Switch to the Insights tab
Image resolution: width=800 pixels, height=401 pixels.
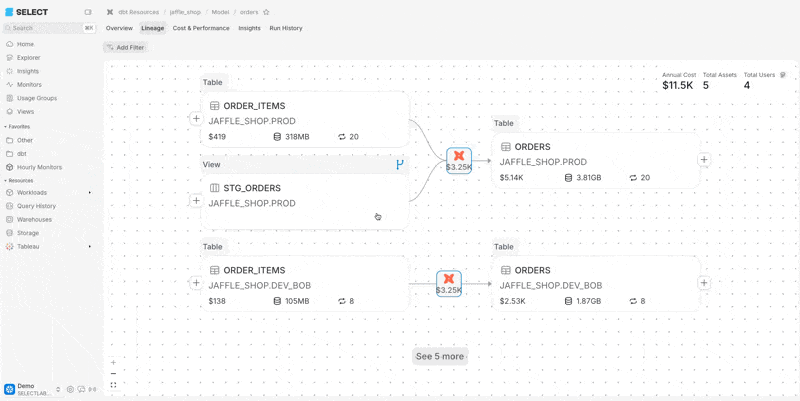[249, 29]
